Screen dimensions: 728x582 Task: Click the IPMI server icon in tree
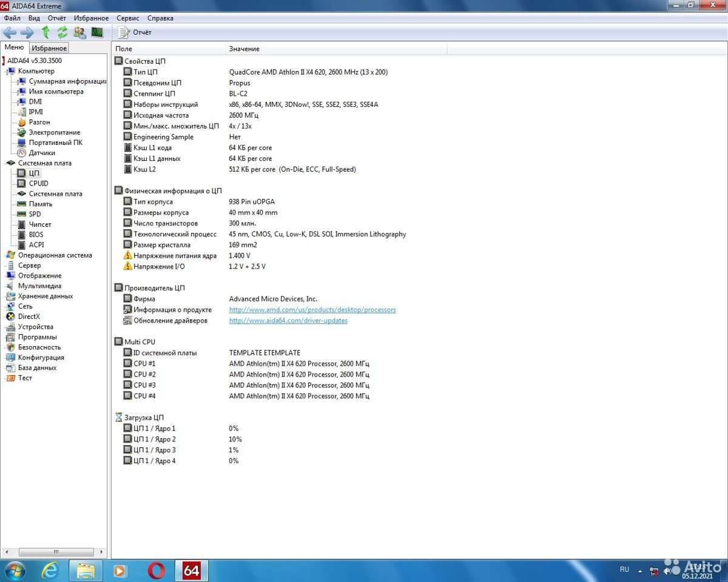click(x=22, y=112)
